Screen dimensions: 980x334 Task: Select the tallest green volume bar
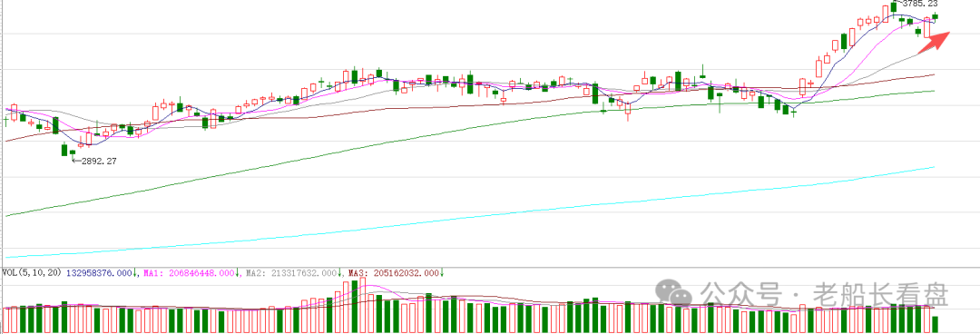[355, 306]
